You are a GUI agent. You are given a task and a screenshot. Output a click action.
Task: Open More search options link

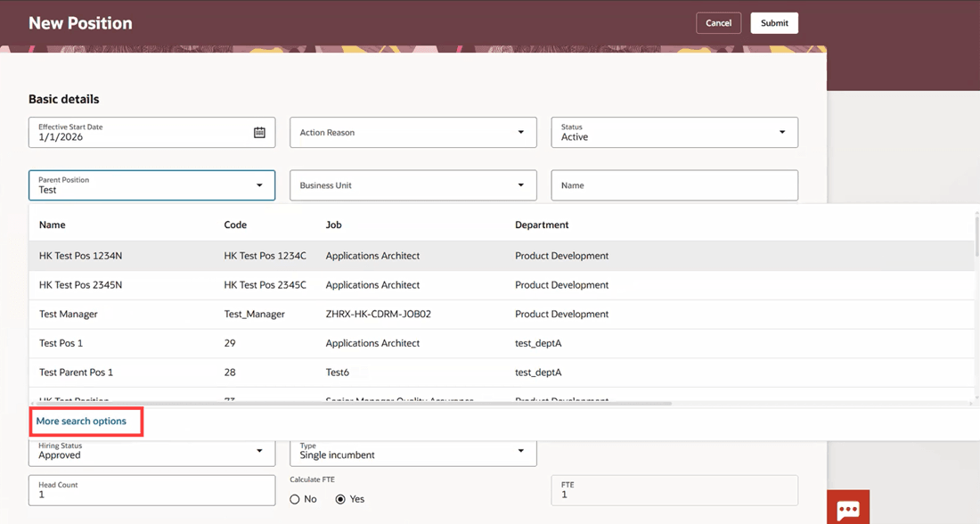[81, 422]
